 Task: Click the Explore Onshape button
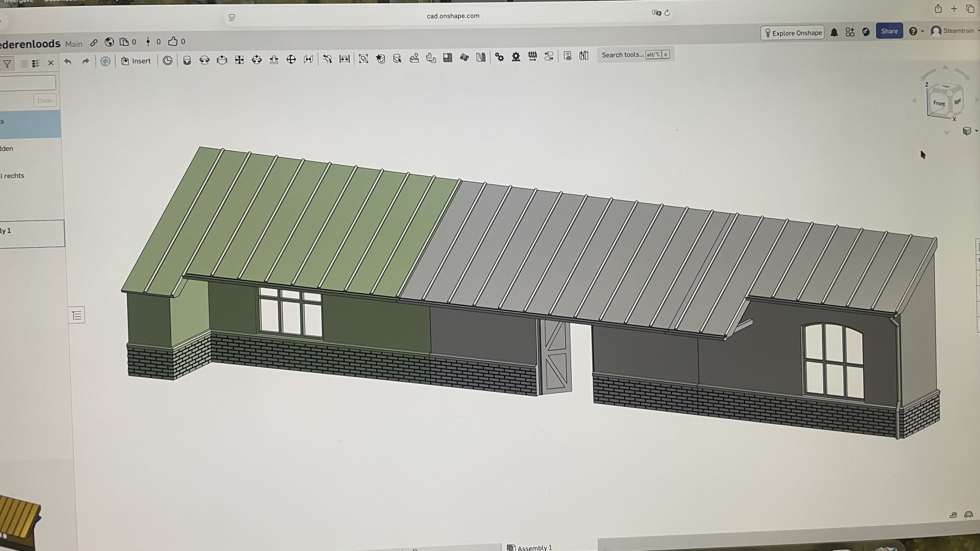coord(792,33)
